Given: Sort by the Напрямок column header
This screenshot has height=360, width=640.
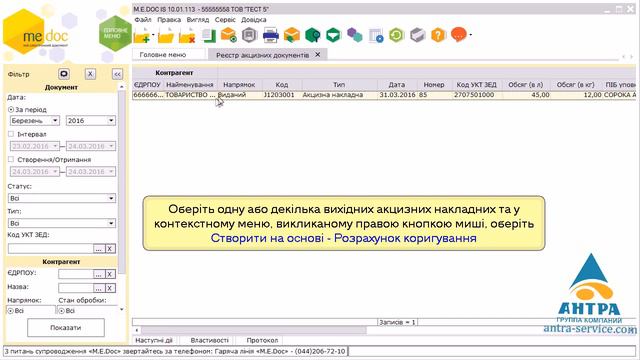Looking at the screenshot, I should (x=239, y=84).
